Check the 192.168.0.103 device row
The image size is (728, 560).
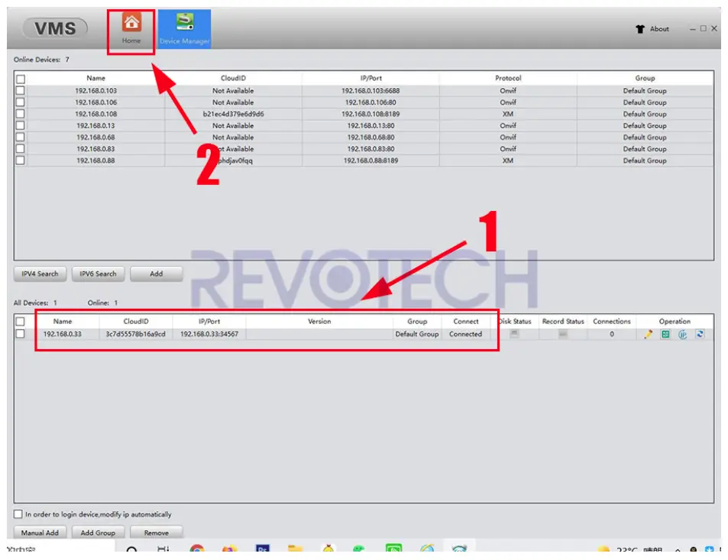pos(21,91)
